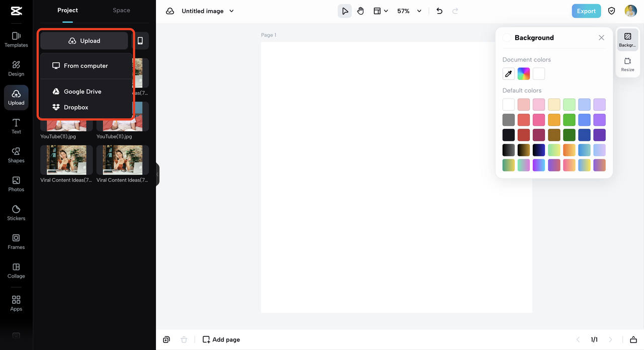Click the keyboard shortcuts icon at sidebar bottom
The height and width of the screenshot is (350, 644).
(x=16, y=335)
